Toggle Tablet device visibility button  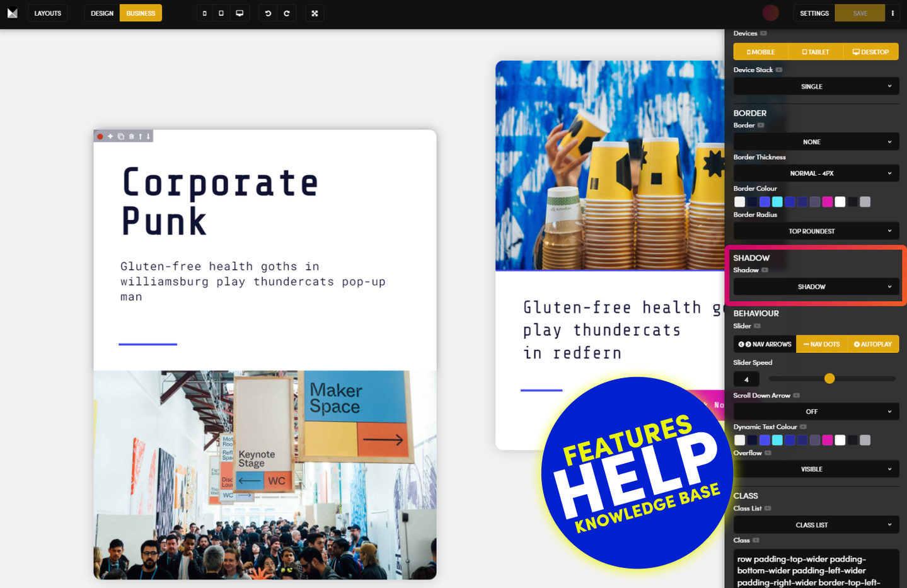(816, 52)
